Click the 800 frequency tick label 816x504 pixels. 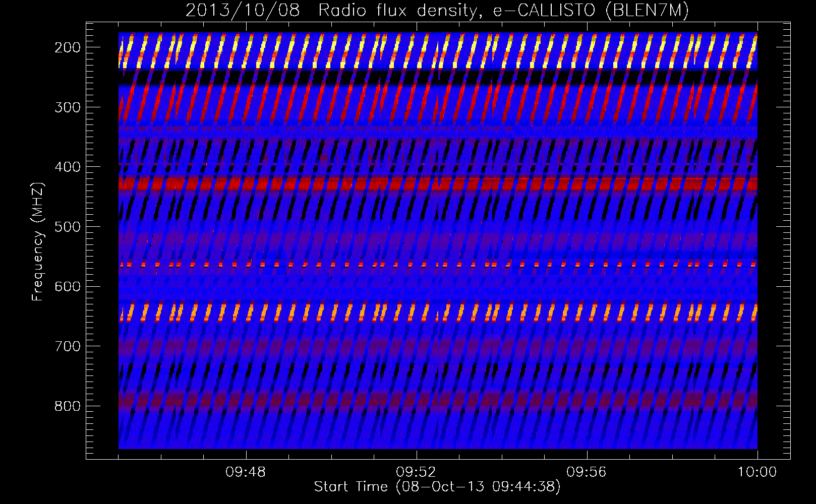(x=68, y=406)
